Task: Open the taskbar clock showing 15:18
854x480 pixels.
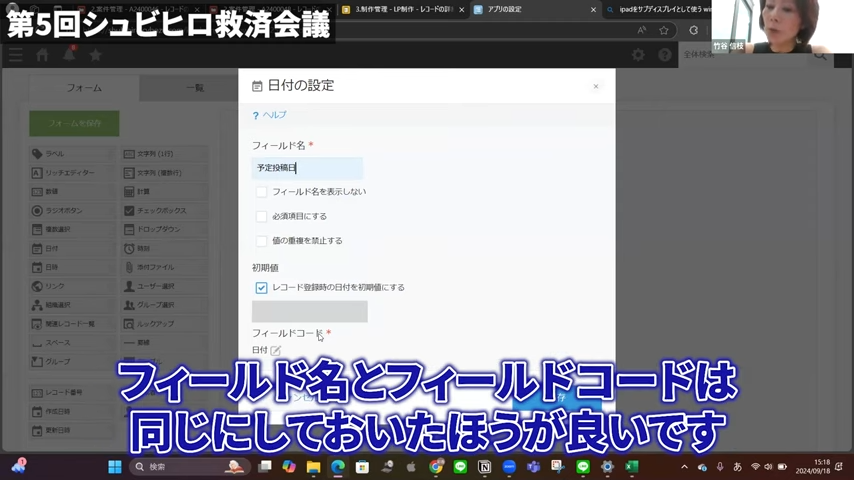Action: click(x=813, y=466)
